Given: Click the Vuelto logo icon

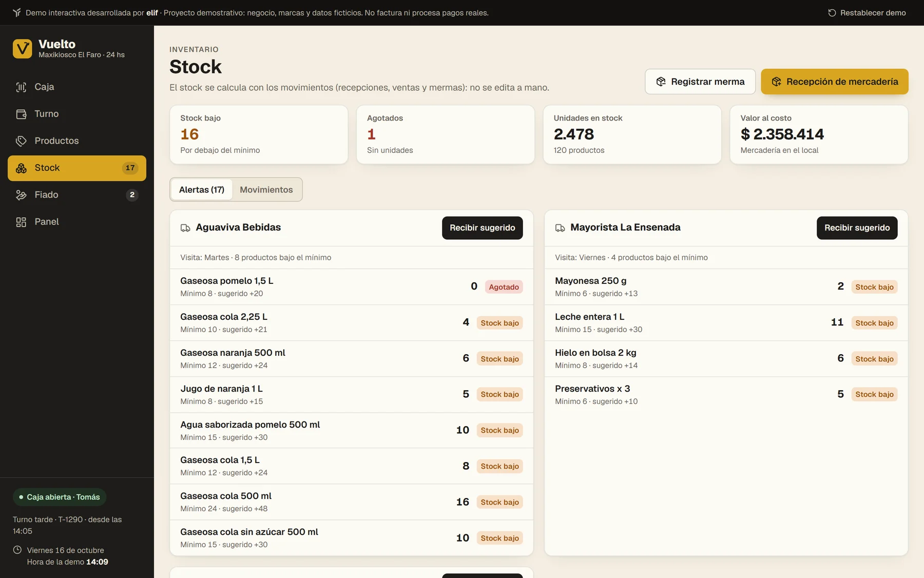Looking at the screenshot, I should 22,49.
